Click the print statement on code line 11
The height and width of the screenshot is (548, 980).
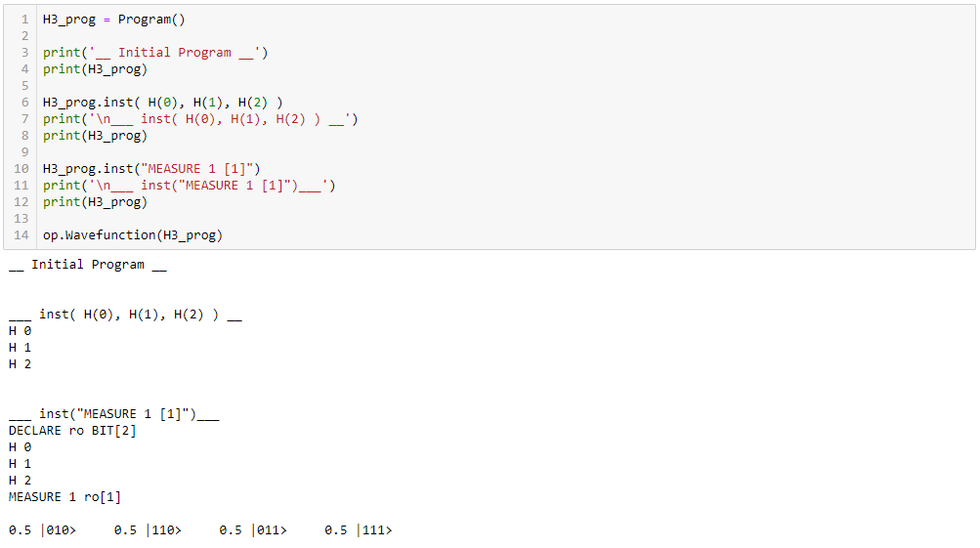(189, 186)
